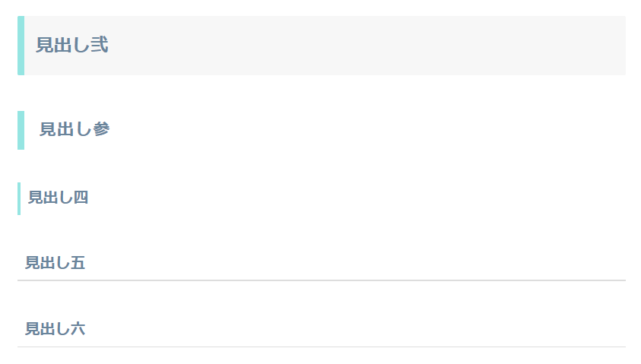Click the 四 character in the heading
The height and width of the screenshot is (364, 641).
coord(81,198)
